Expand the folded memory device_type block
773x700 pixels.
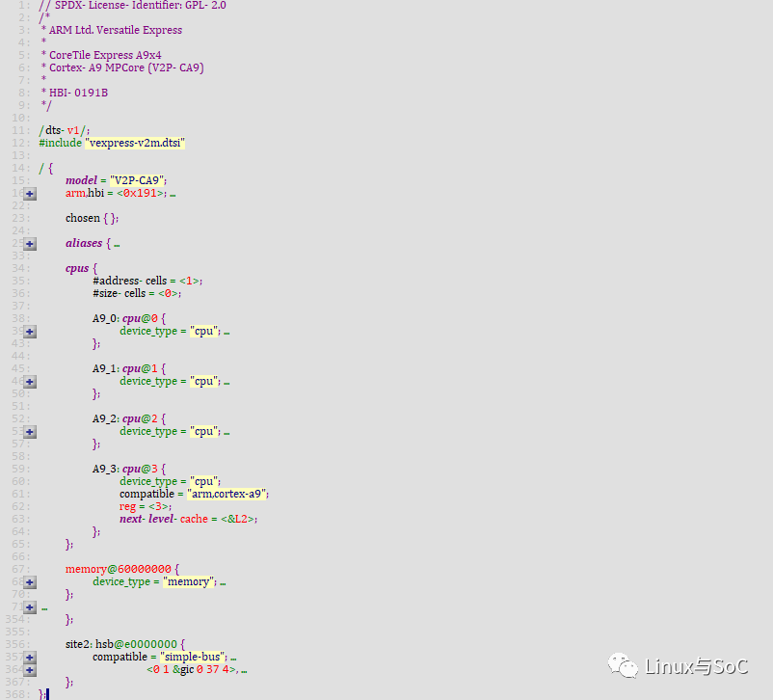coord(29,581)
